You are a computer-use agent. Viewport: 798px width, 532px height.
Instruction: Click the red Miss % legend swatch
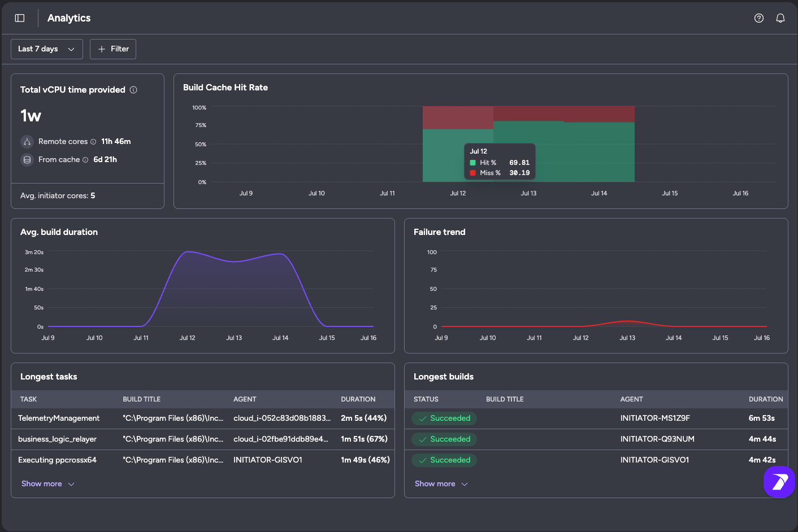(x=472, y=173)
